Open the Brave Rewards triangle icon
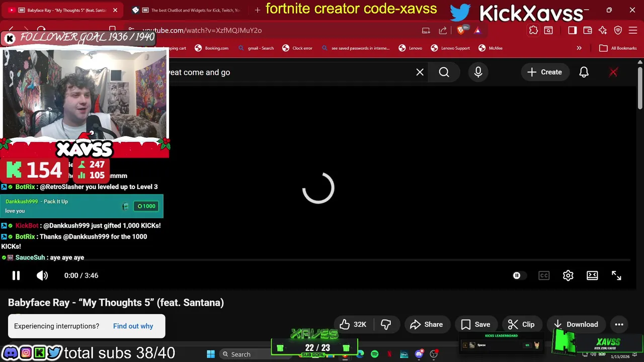This screenshot has height=362, width=644. [477, 31]
